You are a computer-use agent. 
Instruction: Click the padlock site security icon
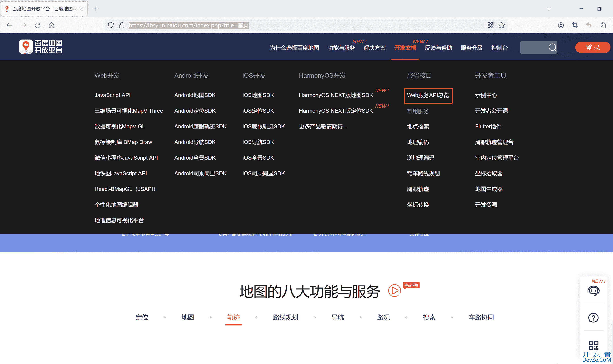click(122, 25)
